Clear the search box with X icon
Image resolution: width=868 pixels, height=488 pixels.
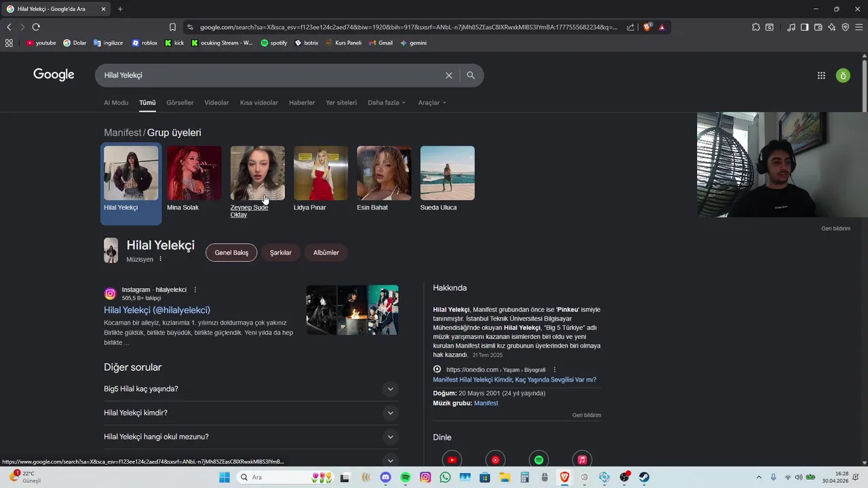tap(449, 75)
